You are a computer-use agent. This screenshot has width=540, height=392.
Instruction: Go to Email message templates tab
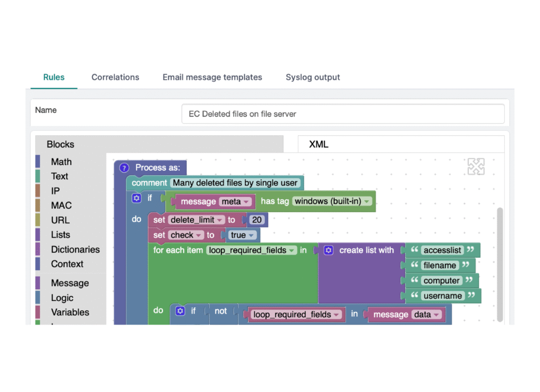tap(212, 77)
